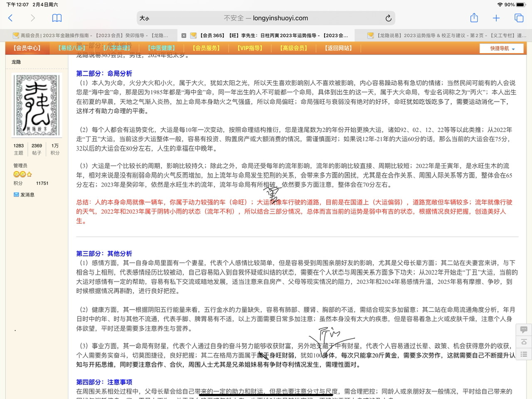
Task: Click the status bar time 下午12:07
Action: [x=17, y=5]
